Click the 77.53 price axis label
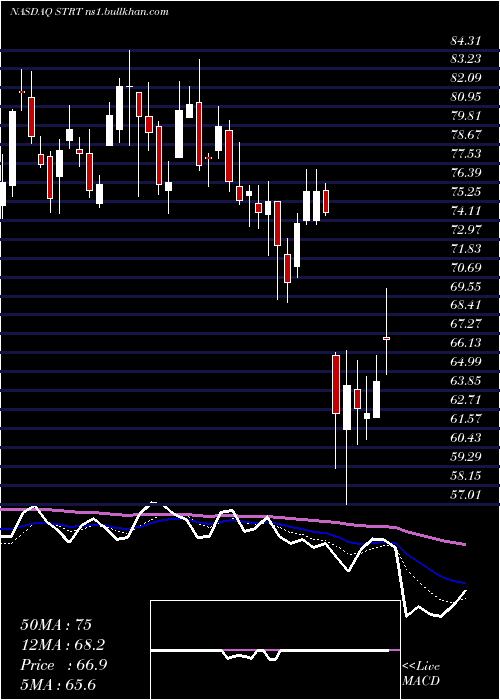The image size is (500, 700). (x=466, y=154)
